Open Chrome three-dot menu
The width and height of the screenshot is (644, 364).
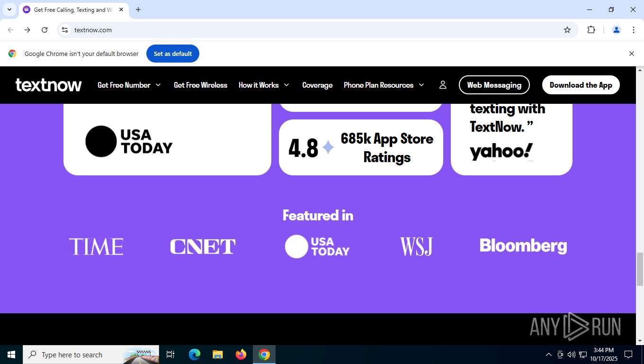[x=634, y=30]
